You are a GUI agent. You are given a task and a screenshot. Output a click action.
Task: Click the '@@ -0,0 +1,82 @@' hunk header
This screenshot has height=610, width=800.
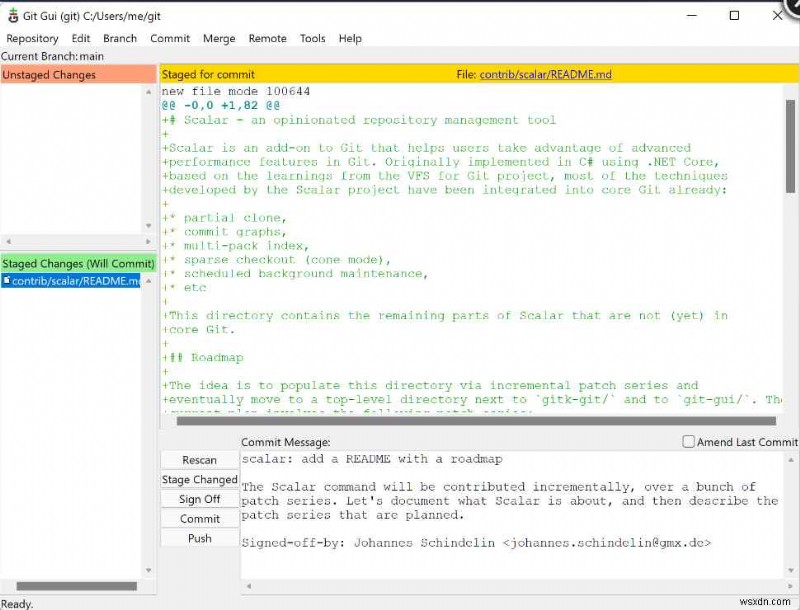[x=221, y=106]
